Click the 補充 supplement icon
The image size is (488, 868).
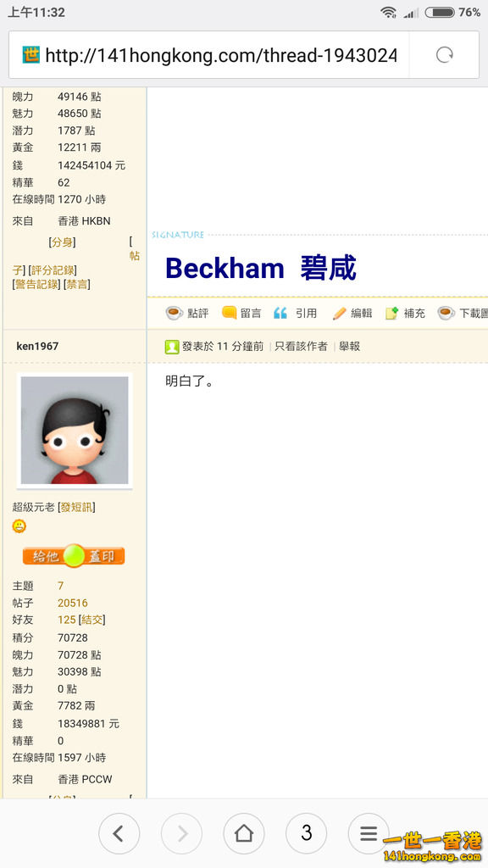(x=391, y=314)
